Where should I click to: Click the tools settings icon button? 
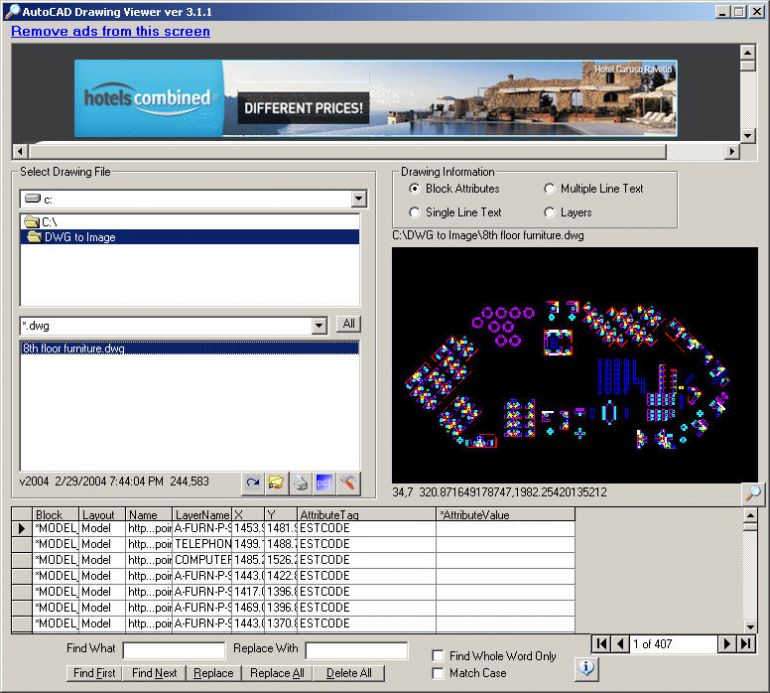pyautogui.click(x=348, y=483)
